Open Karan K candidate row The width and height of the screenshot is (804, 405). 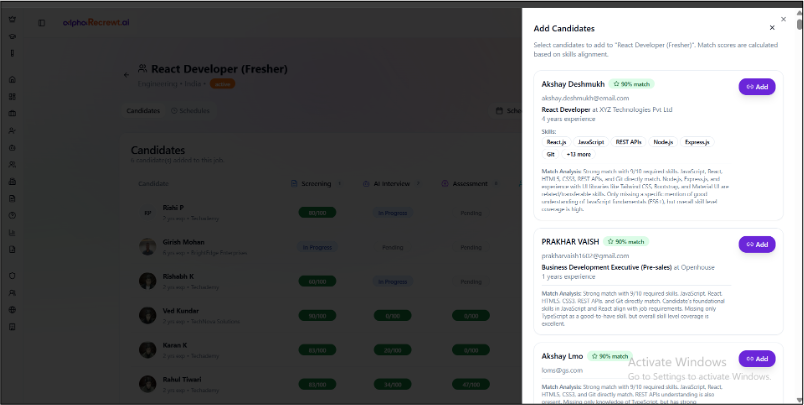[328, 350]
